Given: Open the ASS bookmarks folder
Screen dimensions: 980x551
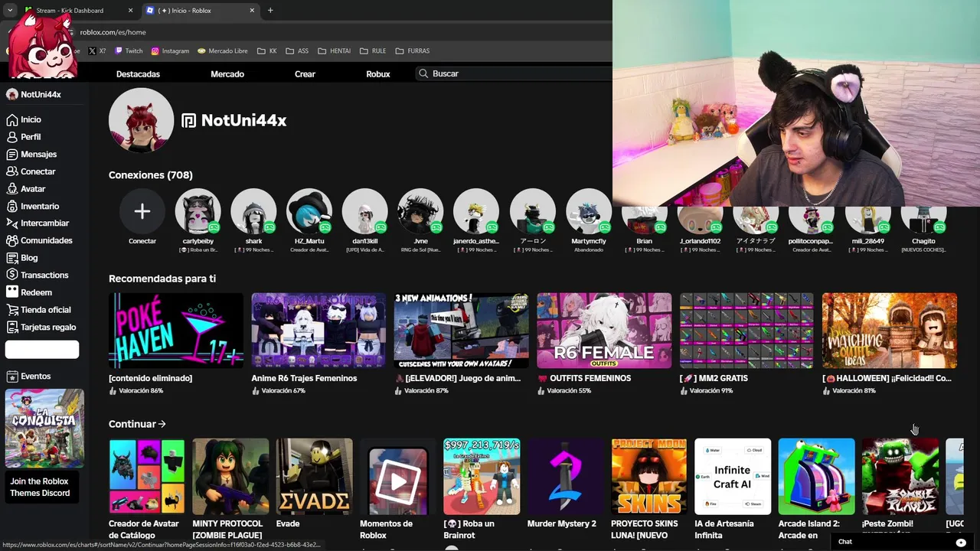Looking at the screenshot, I should 297,51.
